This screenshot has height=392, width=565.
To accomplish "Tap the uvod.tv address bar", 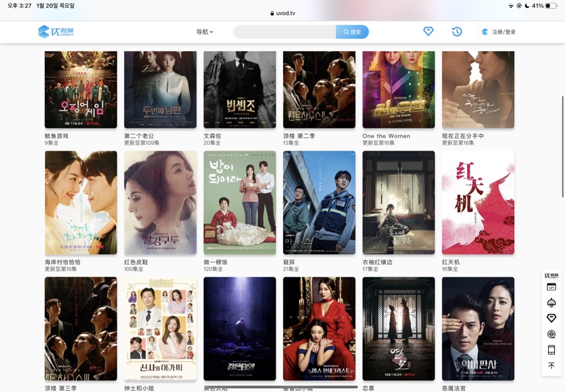I will (282, 13).
